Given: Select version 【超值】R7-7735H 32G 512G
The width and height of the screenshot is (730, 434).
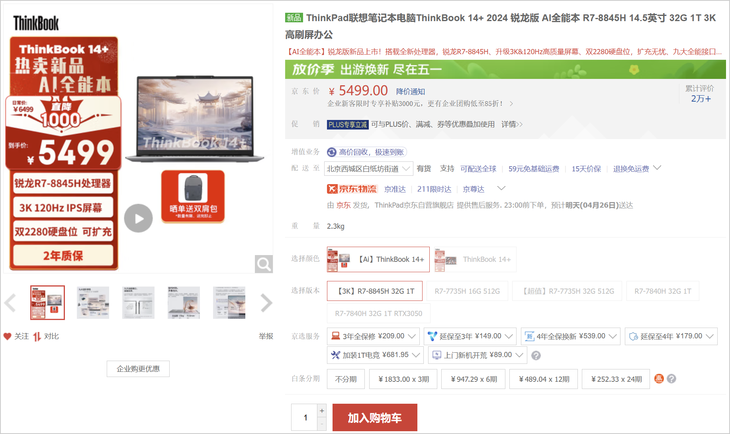Looking at the screenshot, I should pos(568,291).
